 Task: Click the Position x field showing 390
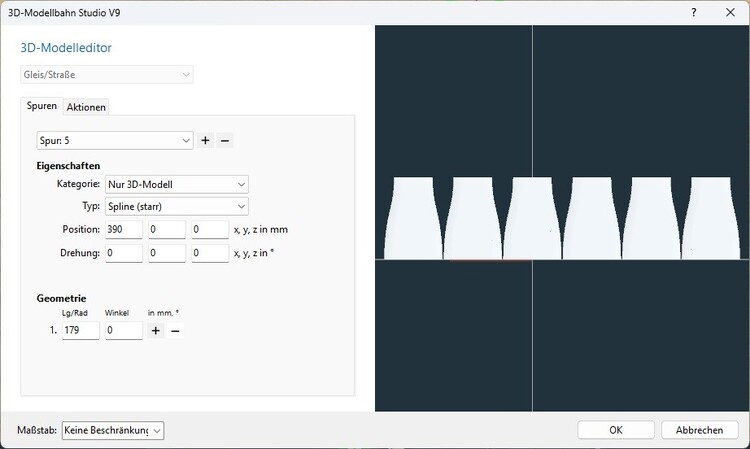click(124, 230)
